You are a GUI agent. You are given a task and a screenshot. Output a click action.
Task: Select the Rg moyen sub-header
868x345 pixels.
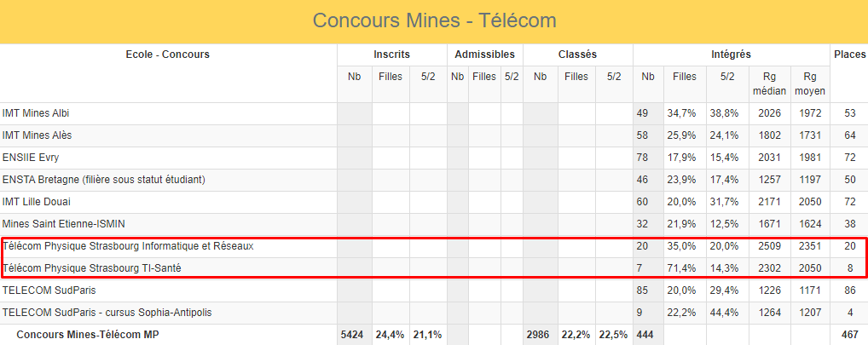(x=809, y=83)
